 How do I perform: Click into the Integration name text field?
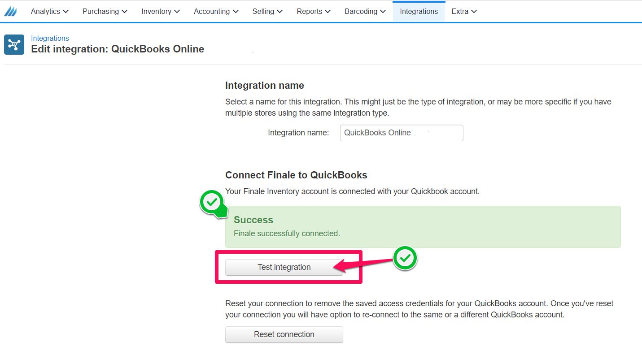pos(402,133)
